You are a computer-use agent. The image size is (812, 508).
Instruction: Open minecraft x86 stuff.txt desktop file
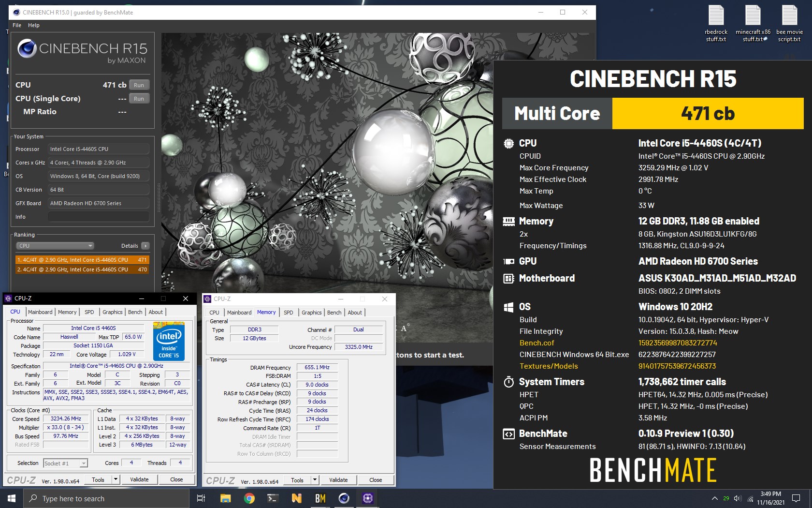point(753,23)
